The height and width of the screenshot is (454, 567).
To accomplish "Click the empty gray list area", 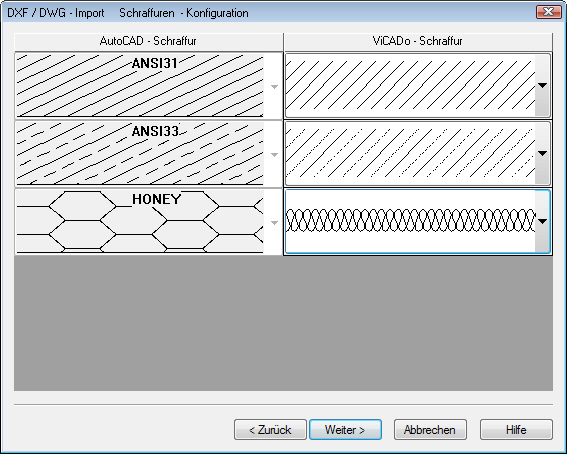I will pos(284,323).
